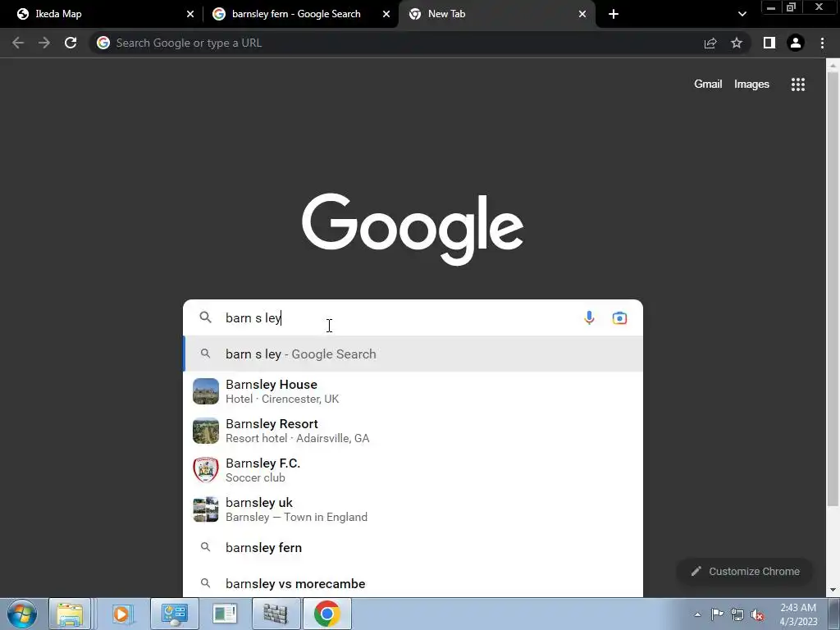The image size is (840, 630).
Task: Open the side panel icon
Action: [x=769, y=43]
